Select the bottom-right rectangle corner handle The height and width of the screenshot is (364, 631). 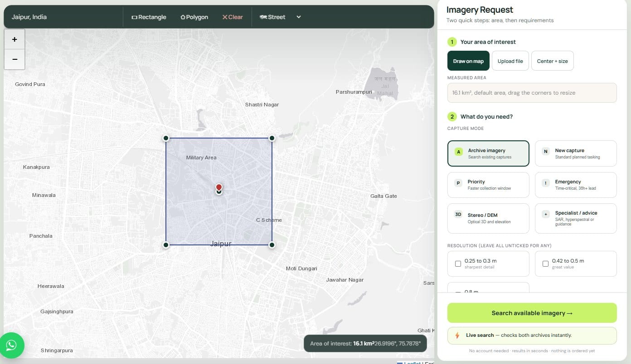tap(272, 245)
